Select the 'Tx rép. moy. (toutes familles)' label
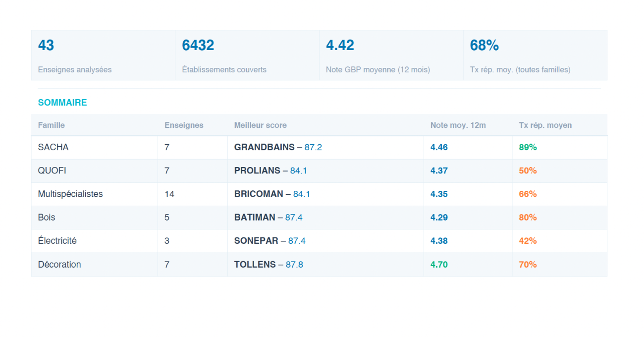This screenshot has height=337, width=644. [520, 70]
